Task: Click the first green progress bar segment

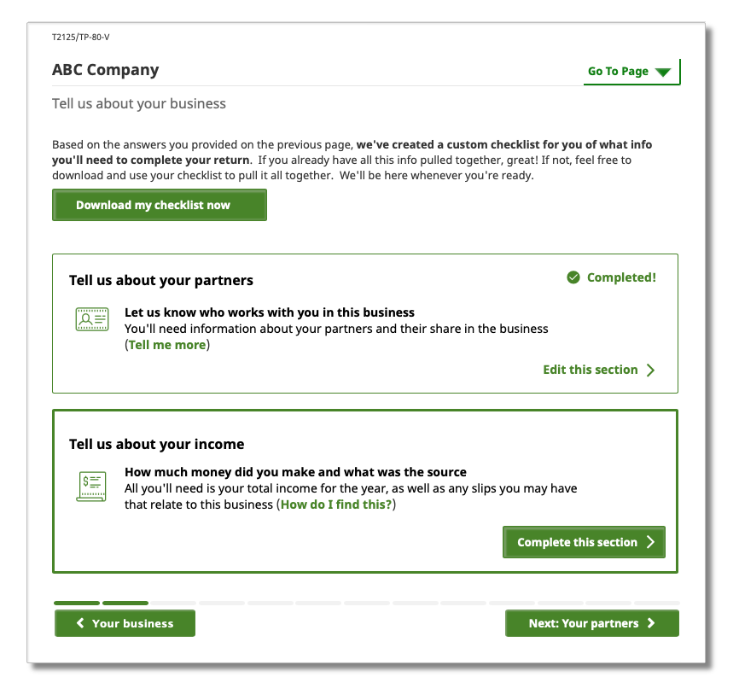Action: [x=77, y=603]
